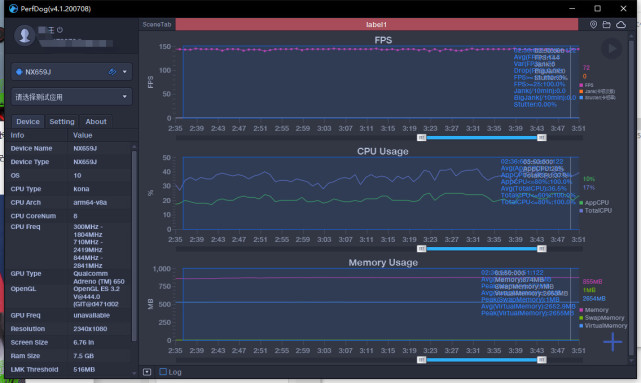Click the left handle of the CPU Usage range slider
641x383 pixels.
pyautogui.click(x=421, y=249)
